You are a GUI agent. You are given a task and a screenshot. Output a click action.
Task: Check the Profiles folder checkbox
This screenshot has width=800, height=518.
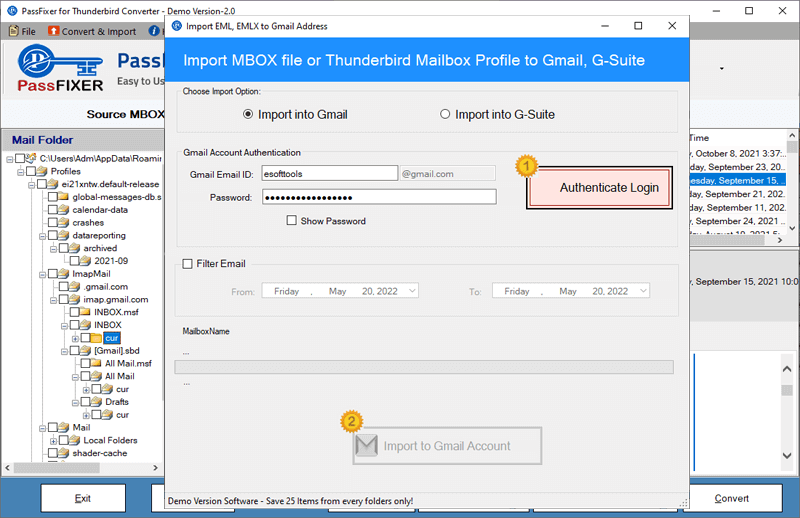coord(31,171)
